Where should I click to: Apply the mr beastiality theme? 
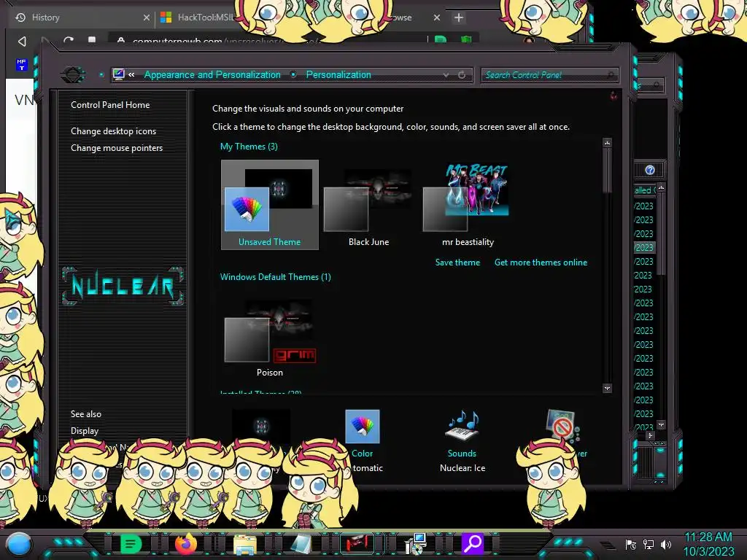point(468,205)
